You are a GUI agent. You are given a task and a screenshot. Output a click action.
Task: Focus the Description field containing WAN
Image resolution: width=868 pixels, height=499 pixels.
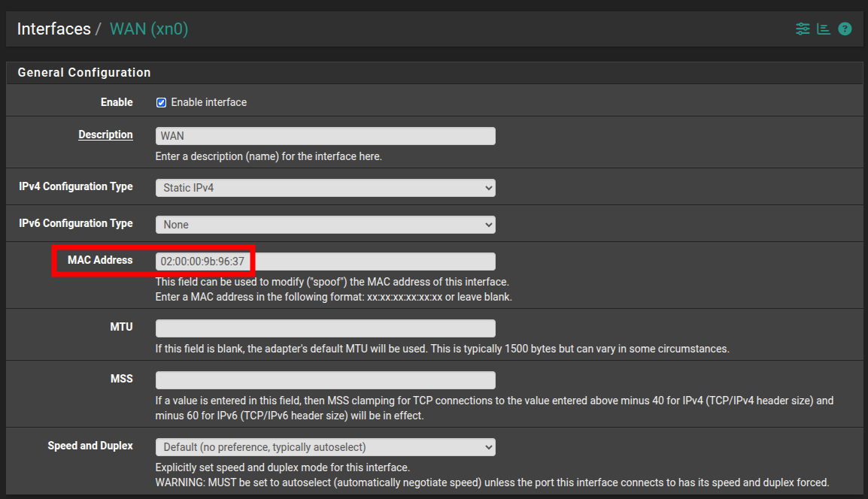(325, 136)
